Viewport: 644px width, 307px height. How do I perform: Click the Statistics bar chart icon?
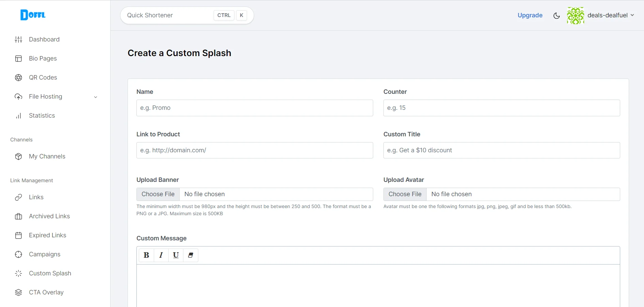point(18,116)
